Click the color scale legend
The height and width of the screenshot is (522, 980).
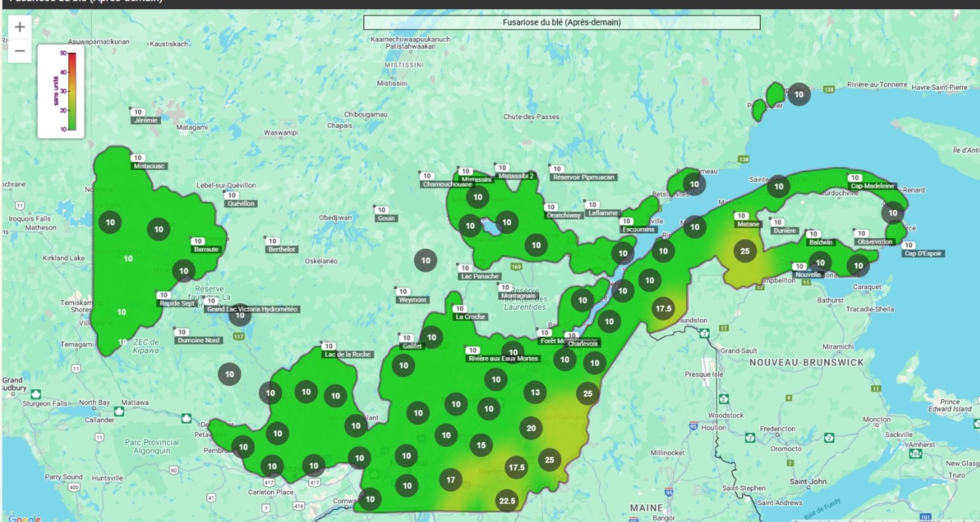click(61, 91)
